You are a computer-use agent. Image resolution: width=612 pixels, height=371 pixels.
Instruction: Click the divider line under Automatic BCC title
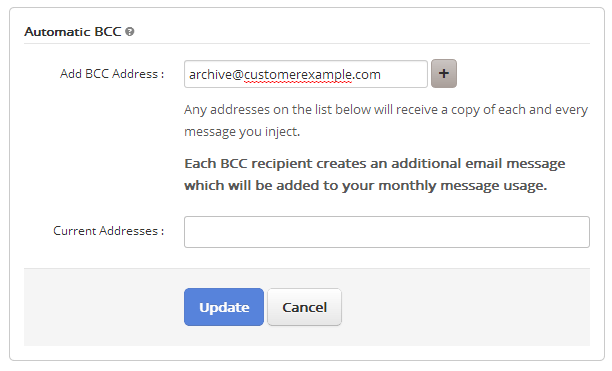307,44
